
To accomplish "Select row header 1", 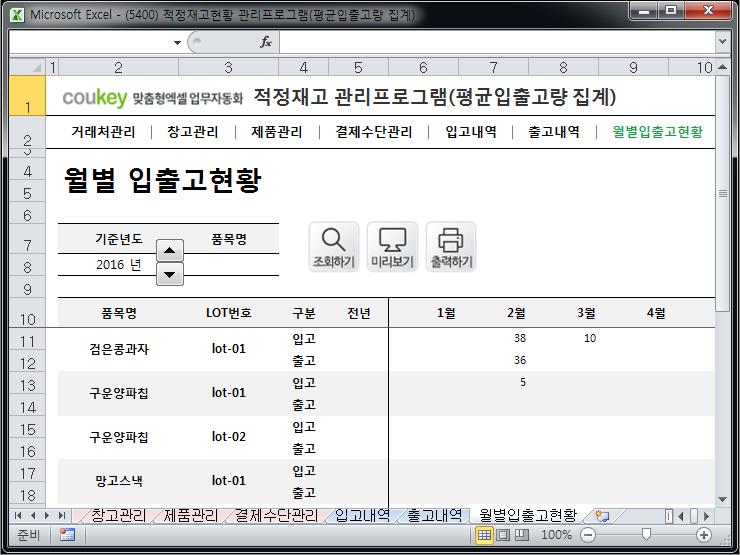I will point(27,96).
